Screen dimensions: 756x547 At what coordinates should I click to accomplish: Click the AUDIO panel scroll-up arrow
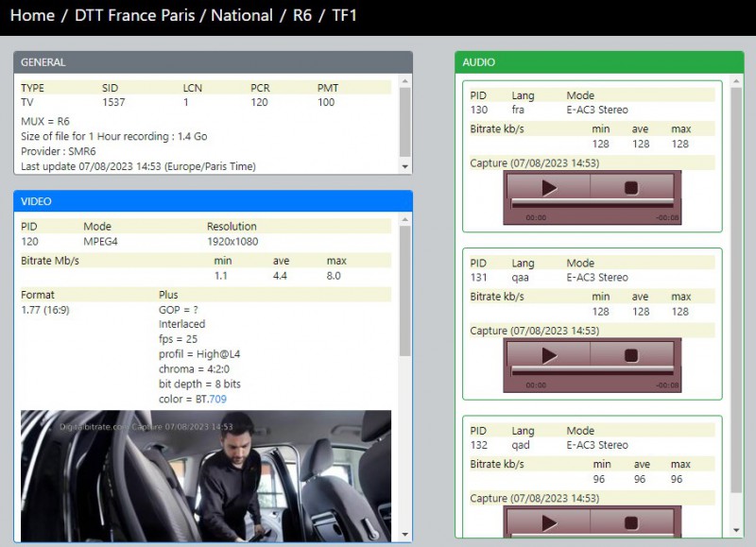(x=736, y=81)
